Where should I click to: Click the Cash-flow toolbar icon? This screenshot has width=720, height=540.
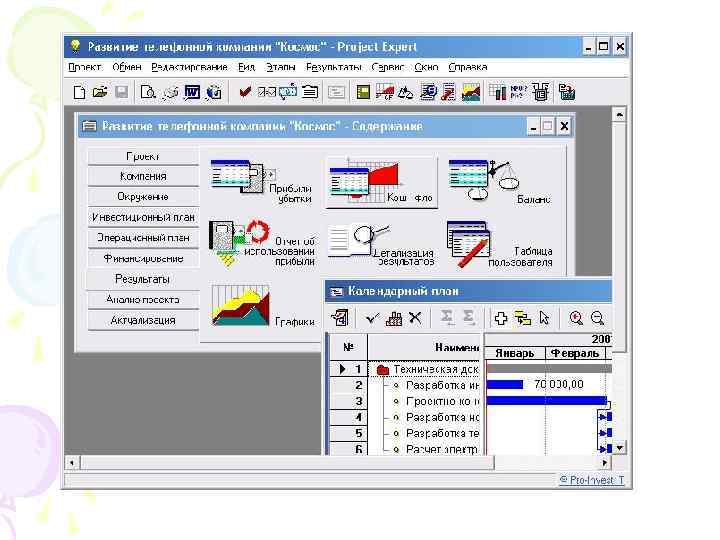coord(385,92)
